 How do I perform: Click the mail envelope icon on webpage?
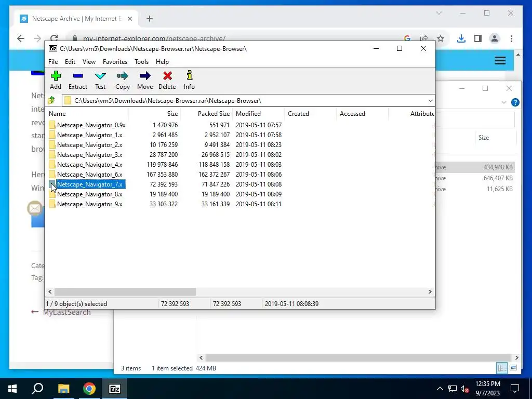(35, 208)
